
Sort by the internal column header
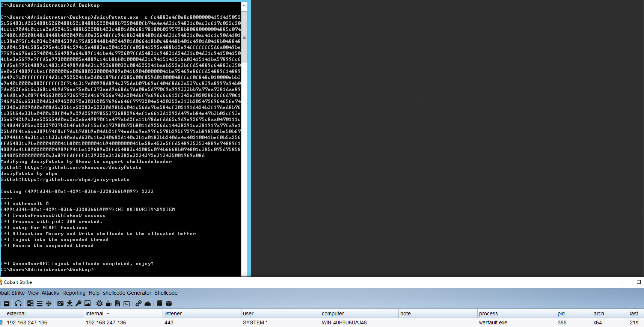pyautogui.click(x=123, y=313)
